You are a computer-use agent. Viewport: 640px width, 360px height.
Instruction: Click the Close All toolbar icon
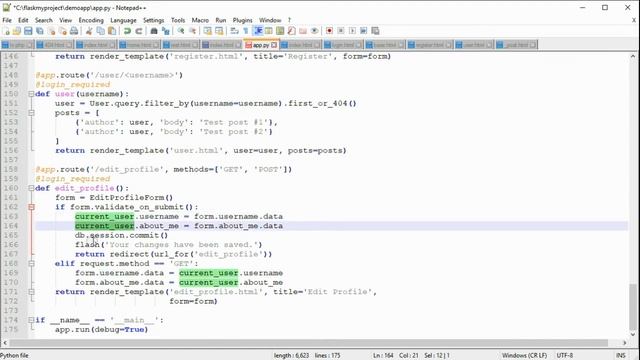[x=62, y=31]
